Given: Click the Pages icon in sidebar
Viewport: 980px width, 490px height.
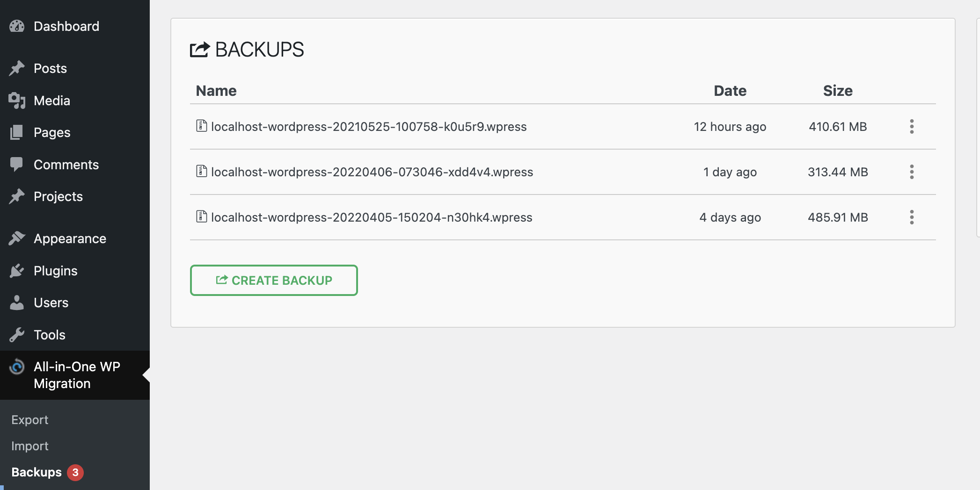Looking at the screenshot, I should 17,133.
